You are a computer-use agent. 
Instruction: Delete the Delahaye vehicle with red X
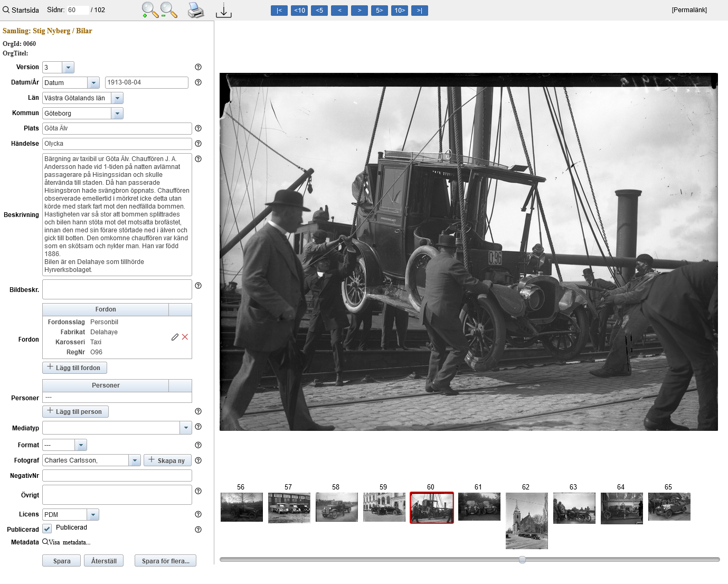click(x=185, y=337)
